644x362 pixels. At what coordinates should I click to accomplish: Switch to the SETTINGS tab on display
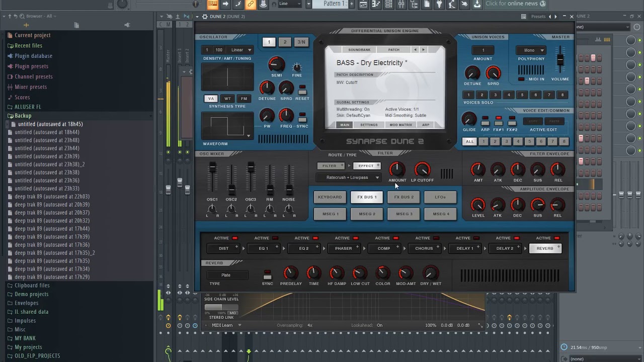[369, 125]
